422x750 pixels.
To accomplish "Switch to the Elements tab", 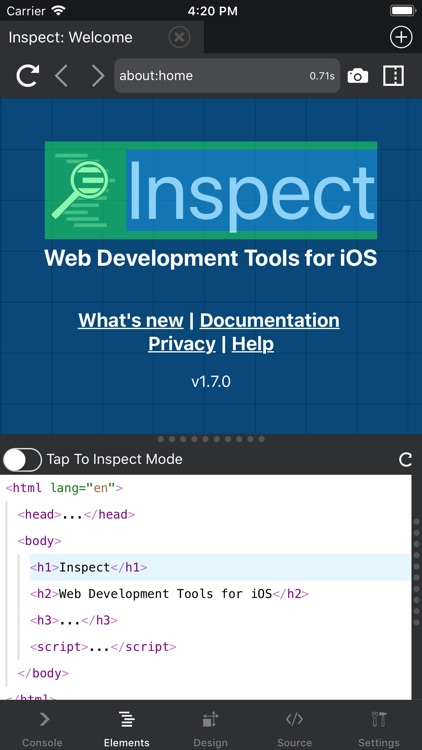I will 127,728.
